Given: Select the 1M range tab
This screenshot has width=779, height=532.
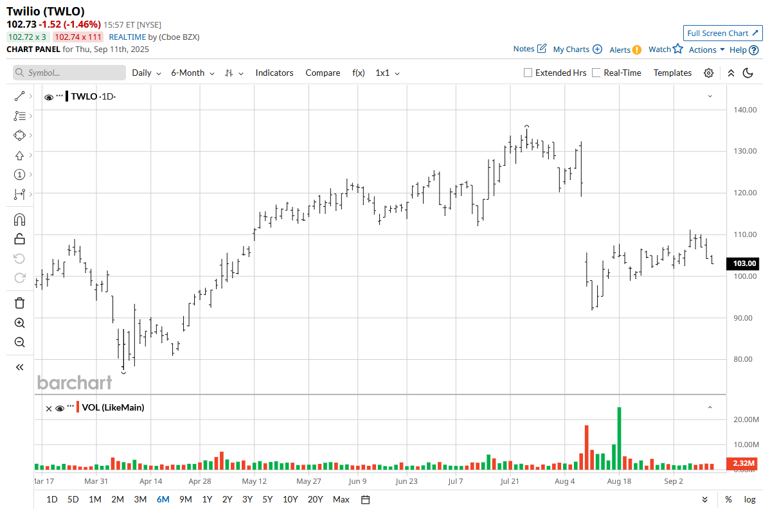Looking at the screenshot, I should click(x=95, y=499).
